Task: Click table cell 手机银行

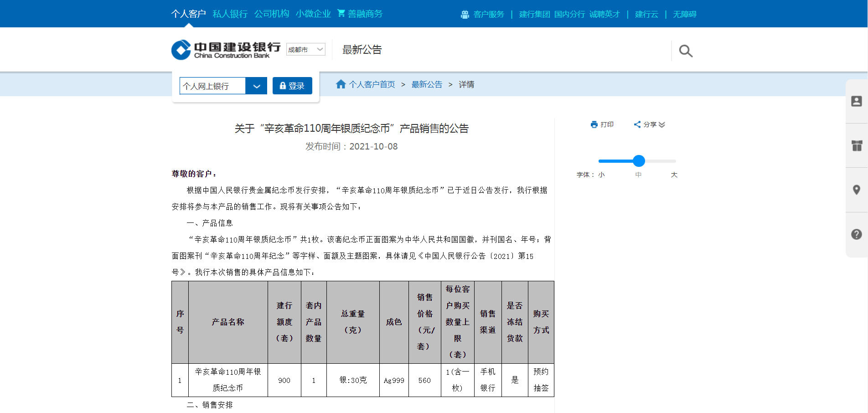Action: [x=488, y=380]
